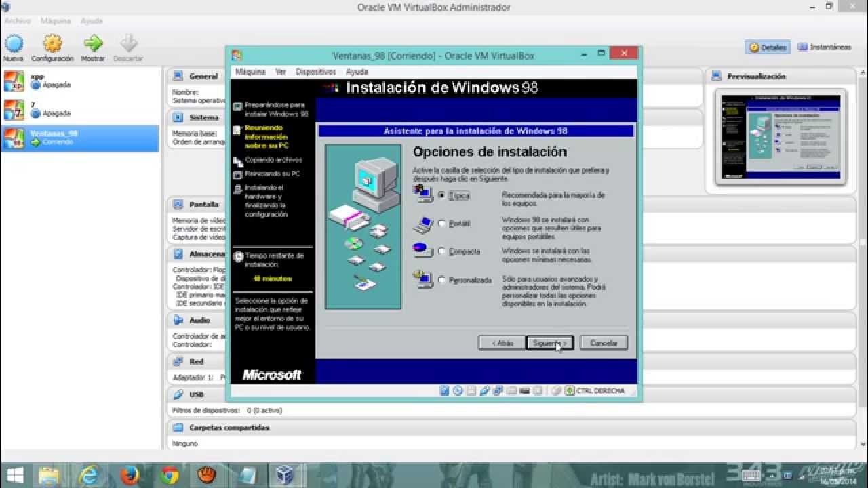Click "Reiniciando su PC" setup step
Viewport: 868px width, 488px height.
coord(273,174)
